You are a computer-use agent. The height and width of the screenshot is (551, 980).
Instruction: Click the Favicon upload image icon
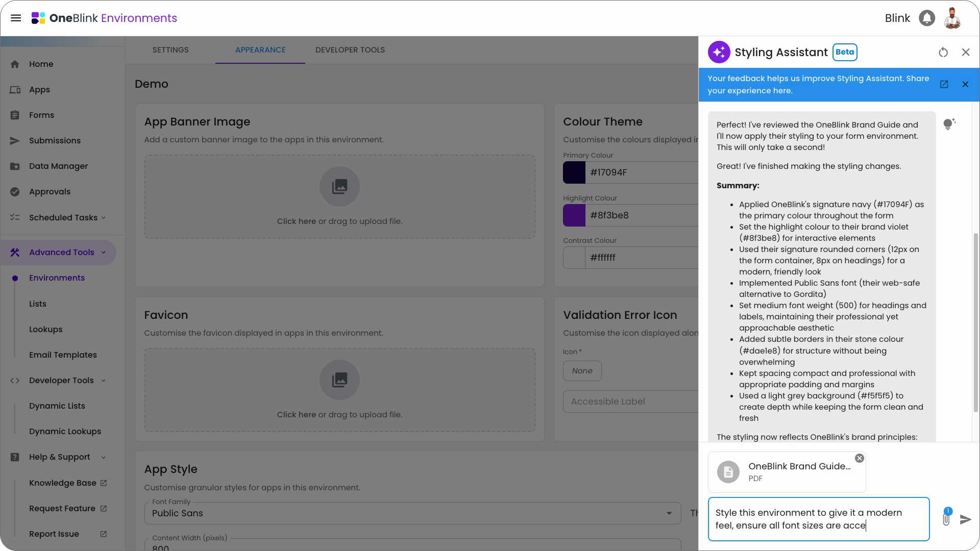[x=339, y=380]
